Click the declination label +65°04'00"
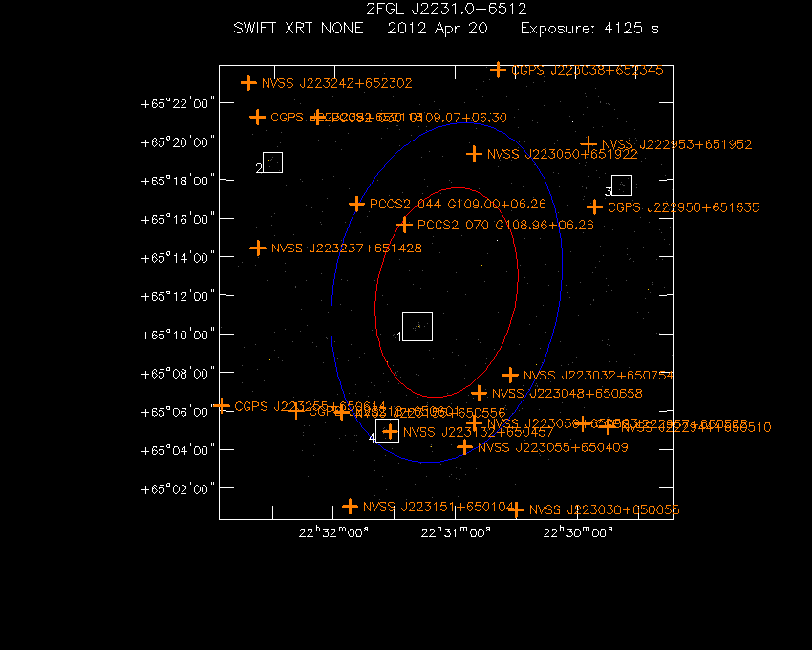 pos(178,450)
